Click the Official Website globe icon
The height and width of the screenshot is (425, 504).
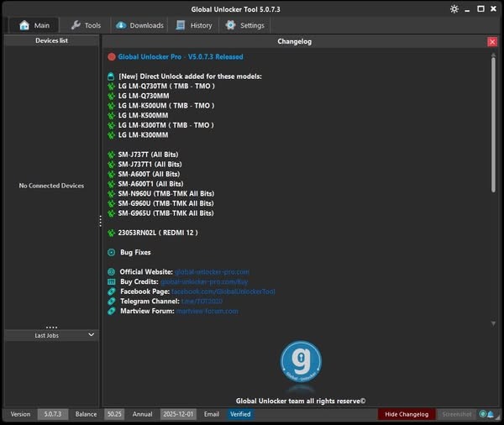(x=112, y=271)
